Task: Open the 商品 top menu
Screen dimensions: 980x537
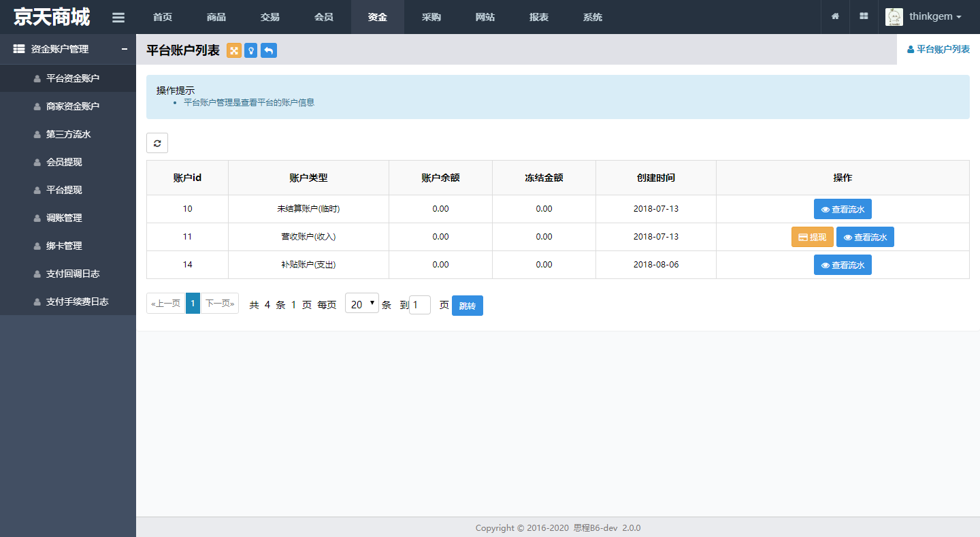Action: (216, 17)
